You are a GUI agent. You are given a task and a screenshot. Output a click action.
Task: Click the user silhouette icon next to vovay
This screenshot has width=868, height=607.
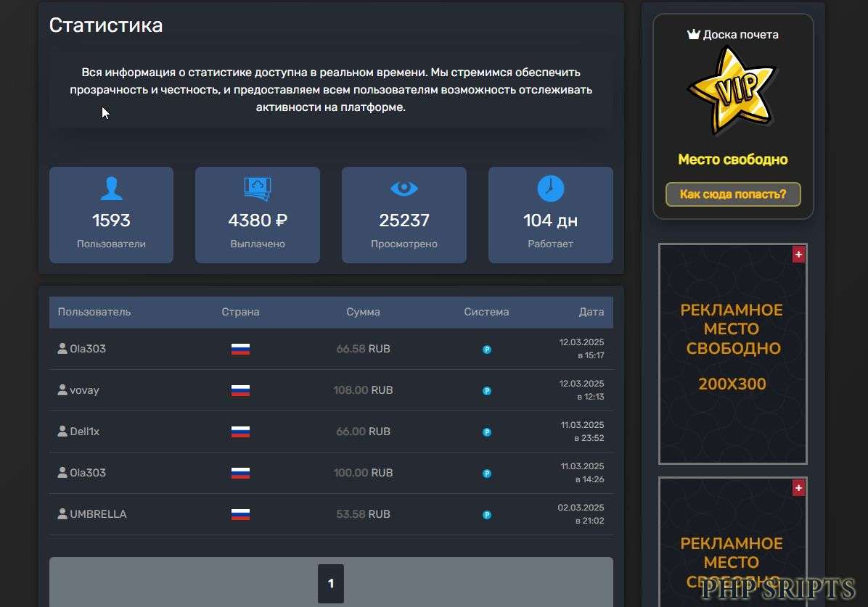[62, 389]
